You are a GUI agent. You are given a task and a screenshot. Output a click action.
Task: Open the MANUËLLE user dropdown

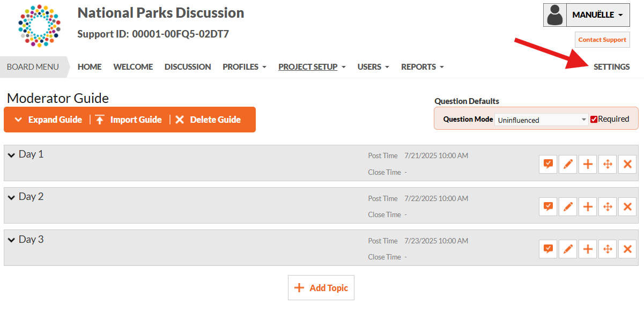point(598,15)
